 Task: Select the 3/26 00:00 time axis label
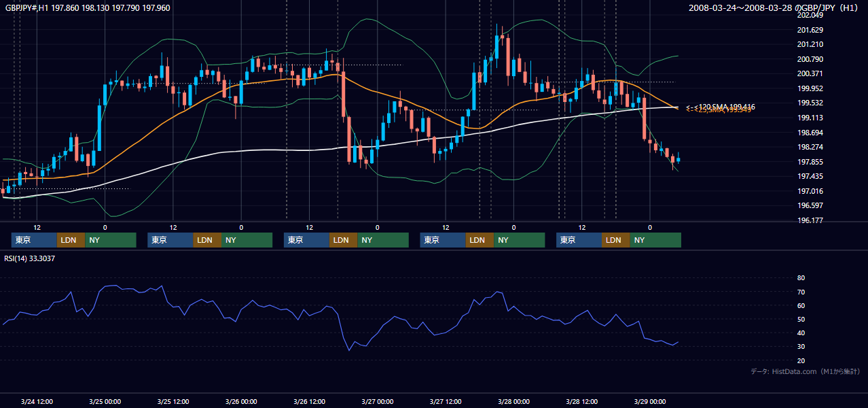(x=241, y=401)
